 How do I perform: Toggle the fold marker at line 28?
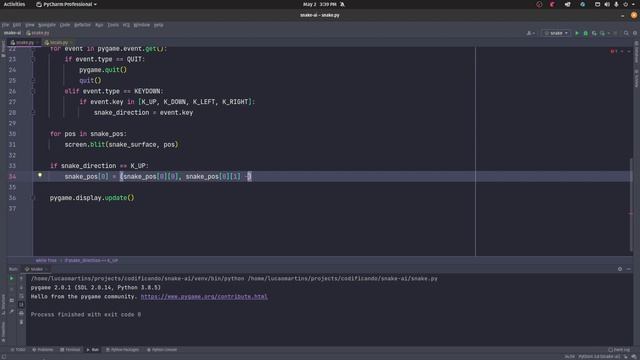pos(33,113)
